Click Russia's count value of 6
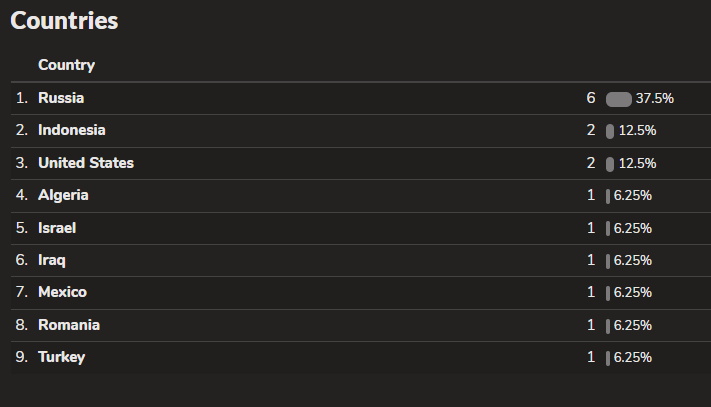The image size is (711, 407). tap(591, 98)
